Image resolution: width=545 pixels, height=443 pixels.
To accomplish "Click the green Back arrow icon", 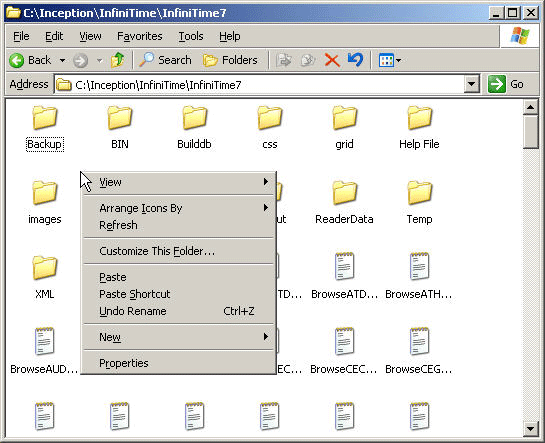I will (x=16, y=60).
